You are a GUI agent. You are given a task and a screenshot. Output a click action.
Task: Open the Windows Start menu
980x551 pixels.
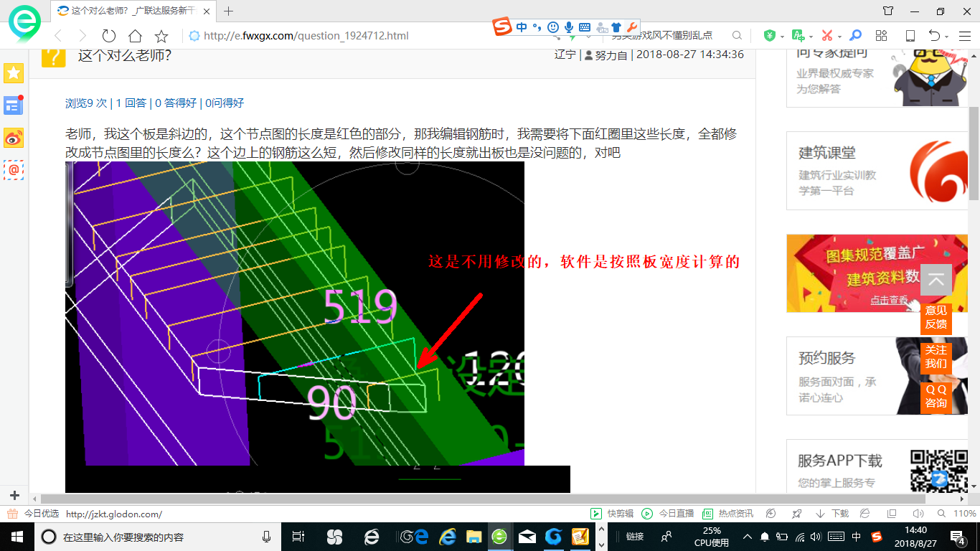pyautogui.click(x=16, y=537)
